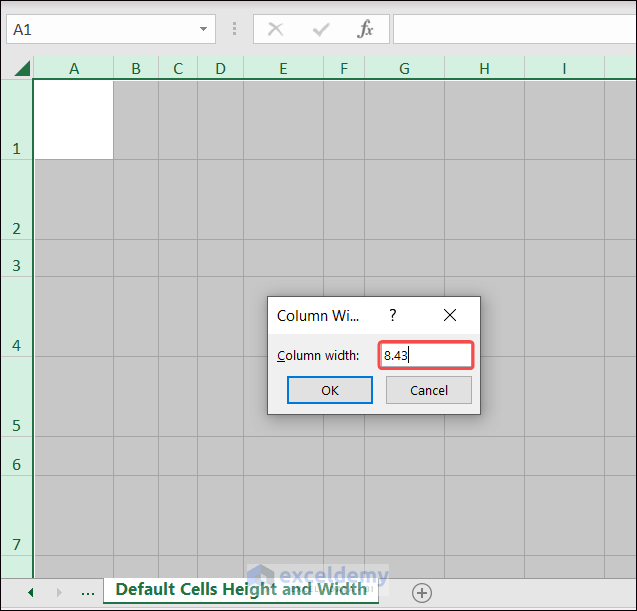Viewport: 637px width, 611px height.
Task: Select column G header
Action: pos(404,68)
